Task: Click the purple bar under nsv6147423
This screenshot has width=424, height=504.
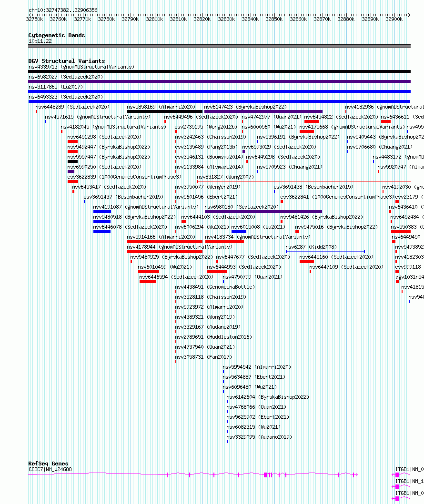Action: click(263, 111)
